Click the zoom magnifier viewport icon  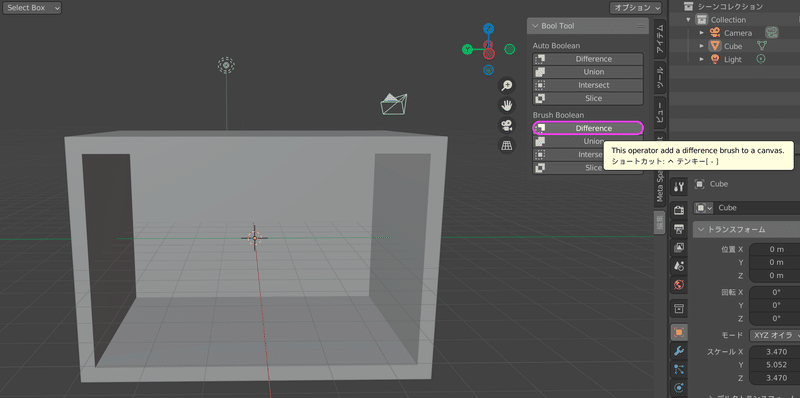click(506, 86)
